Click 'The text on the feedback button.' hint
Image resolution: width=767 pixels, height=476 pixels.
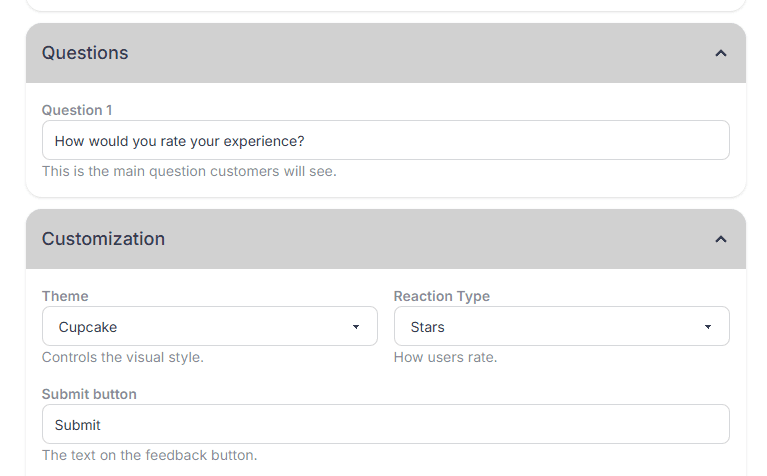coord(149,455)
